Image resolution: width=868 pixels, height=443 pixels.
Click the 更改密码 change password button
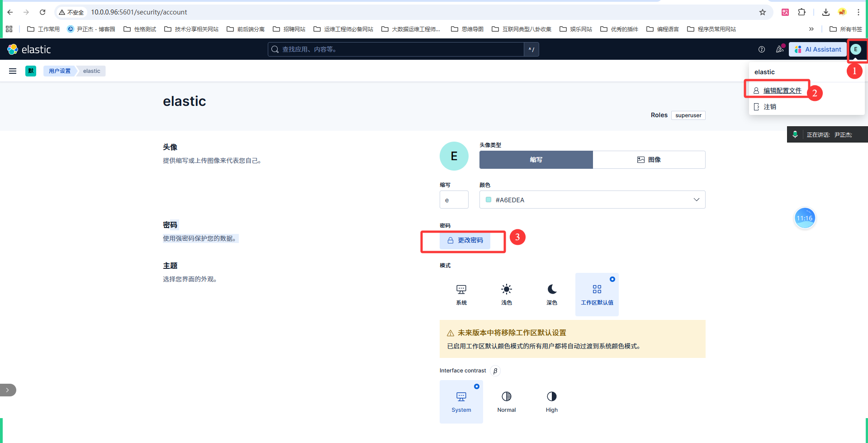pos(465,240)
